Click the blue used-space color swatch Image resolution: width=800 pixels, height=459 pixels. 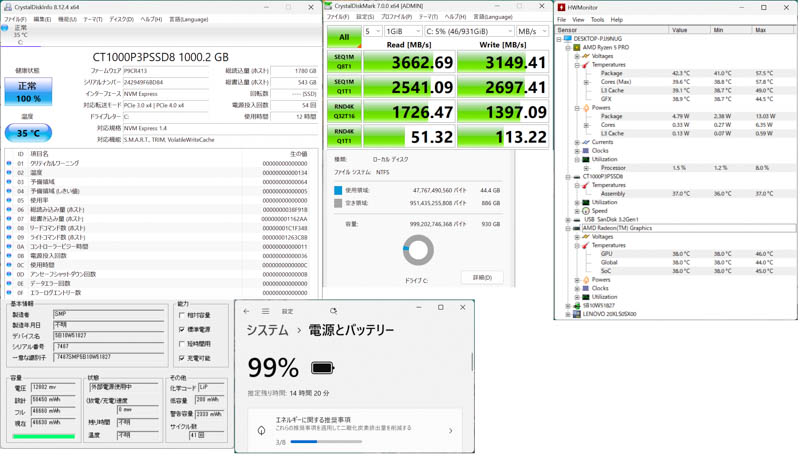point(338,190)
